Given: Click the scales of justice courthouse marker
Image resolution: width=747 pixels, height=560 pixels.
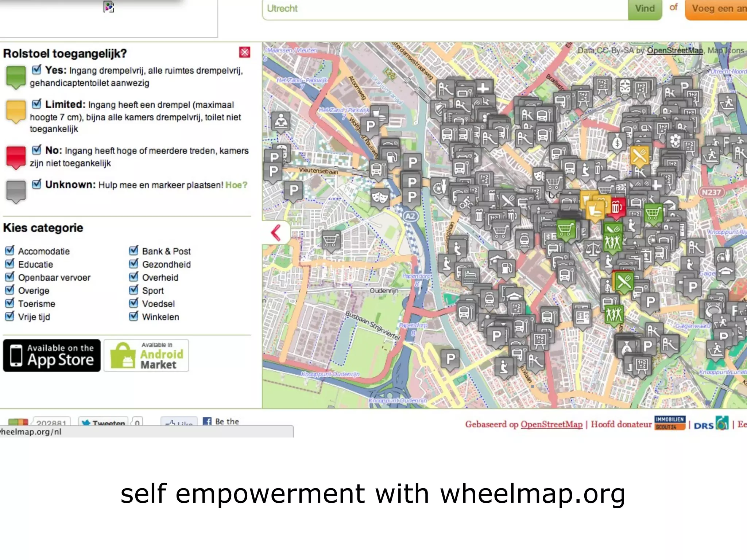Looking at the screenshot, I should pos(592,249).
